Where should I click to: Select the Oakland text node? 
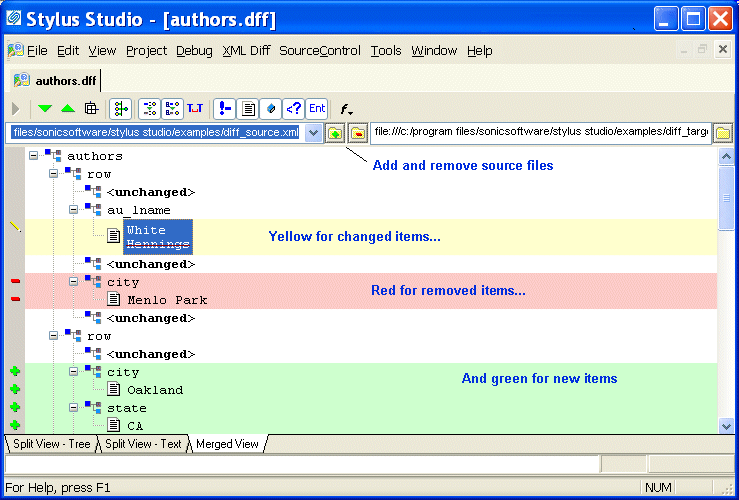[x=155, y=390]
